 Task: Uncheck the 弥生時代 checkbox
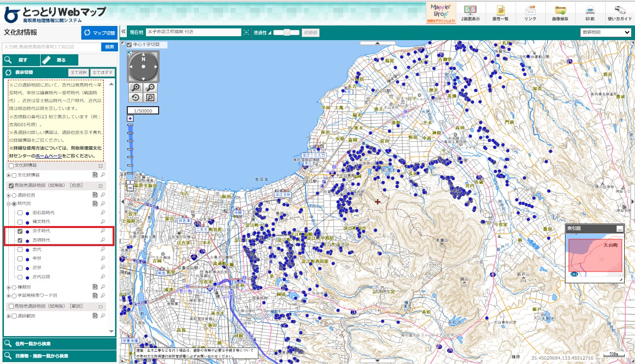click(x=20, y=231)
